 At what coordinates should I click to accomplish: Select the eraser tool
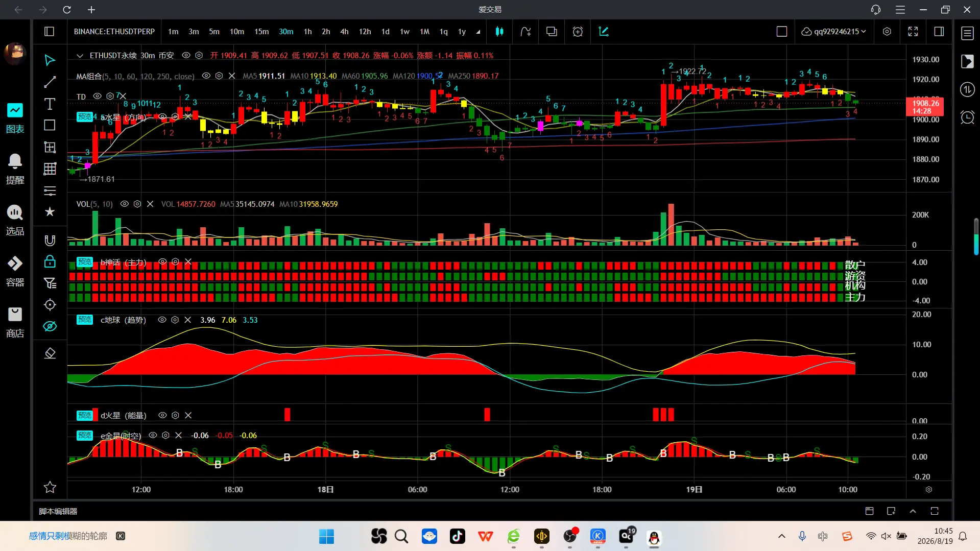50,353
